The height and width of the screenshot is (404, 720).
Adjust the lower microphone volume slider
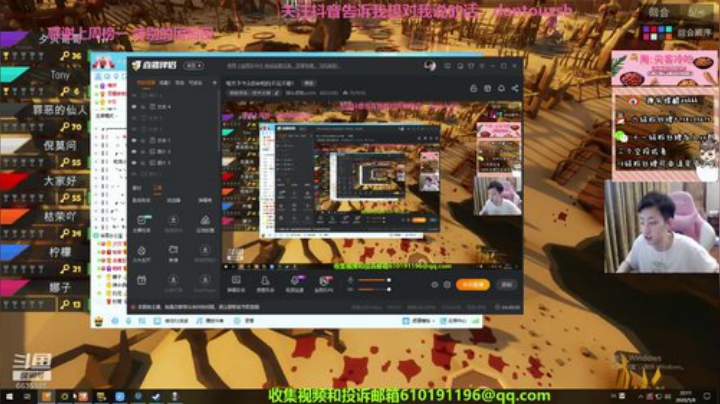(374, 289)
